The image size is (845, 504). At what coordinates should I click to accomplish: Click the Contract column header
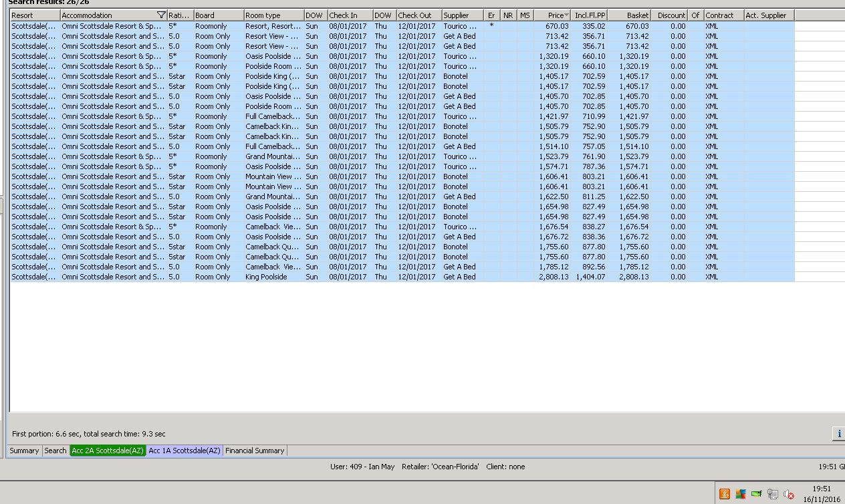point(724,15)
